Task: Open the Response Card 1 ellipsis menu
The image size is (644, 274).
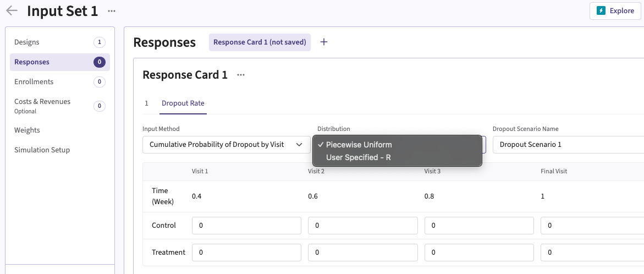Action: point(240,75)
